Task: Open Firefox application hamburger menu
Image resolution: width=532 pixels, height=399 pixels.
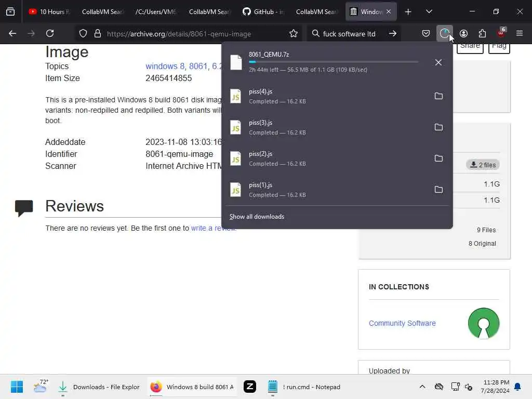Action: tap(520, 34)
